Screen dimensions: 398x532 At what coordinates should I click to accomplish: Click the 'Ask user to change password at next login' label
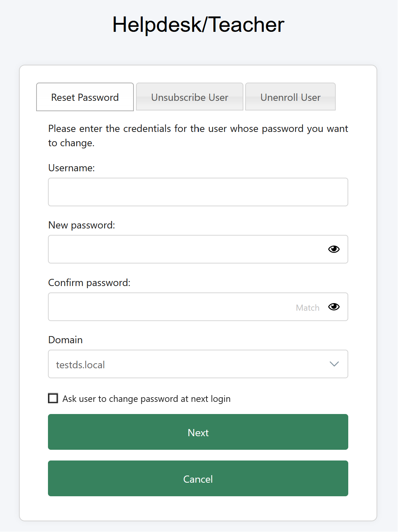(x=146, y=399)
